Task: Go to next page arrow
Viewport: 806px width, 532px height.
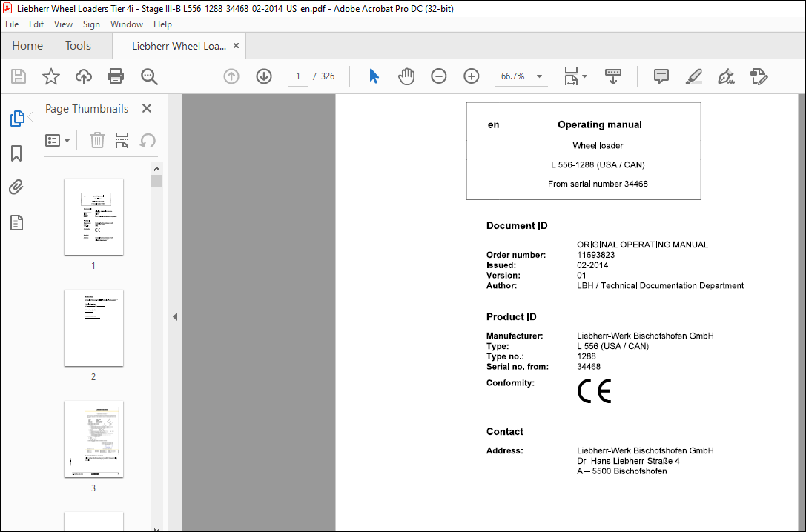Action: 264,76
